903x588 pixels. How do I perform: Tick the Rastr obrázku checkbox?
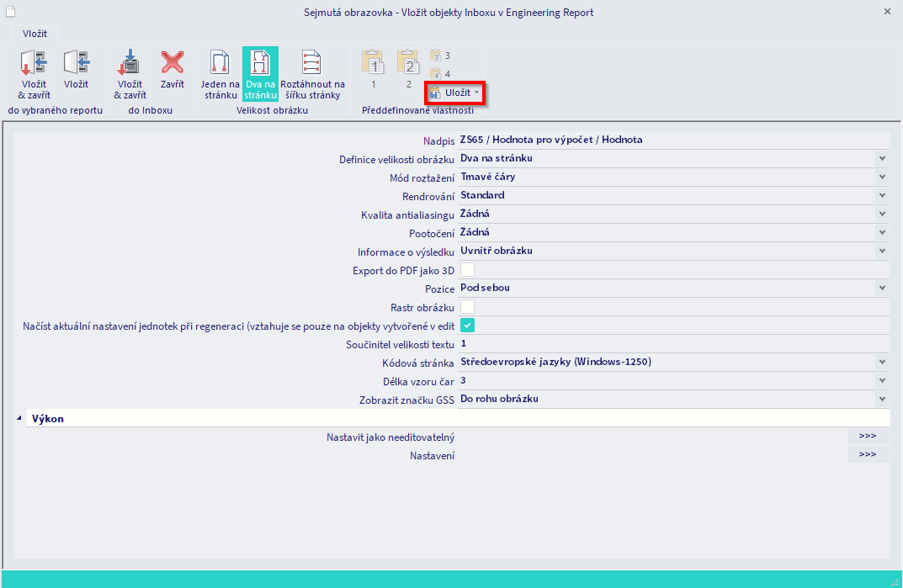click(x=467, y=307)
